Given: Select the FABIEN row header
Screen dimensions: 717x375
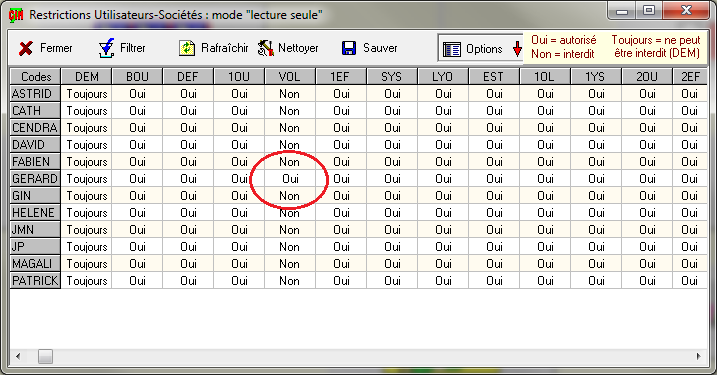Looking at the screenshot, I should tap(35, 161).
